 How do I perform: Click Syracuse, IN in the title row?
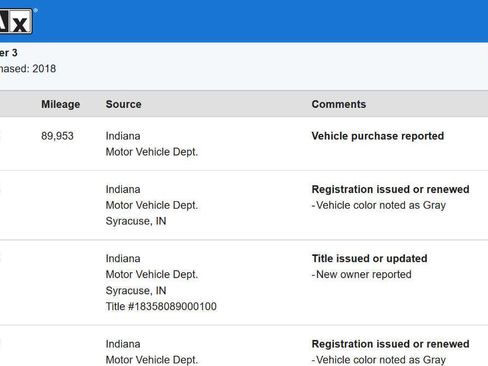(x=136, y=290)
